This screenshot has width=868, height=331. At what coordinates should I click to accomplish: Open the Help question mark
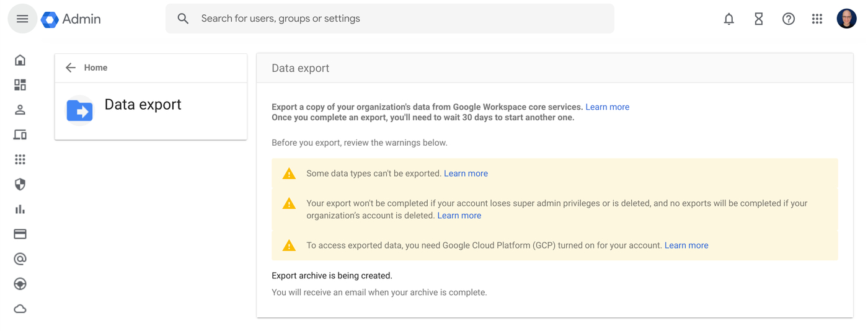(789, 19)
